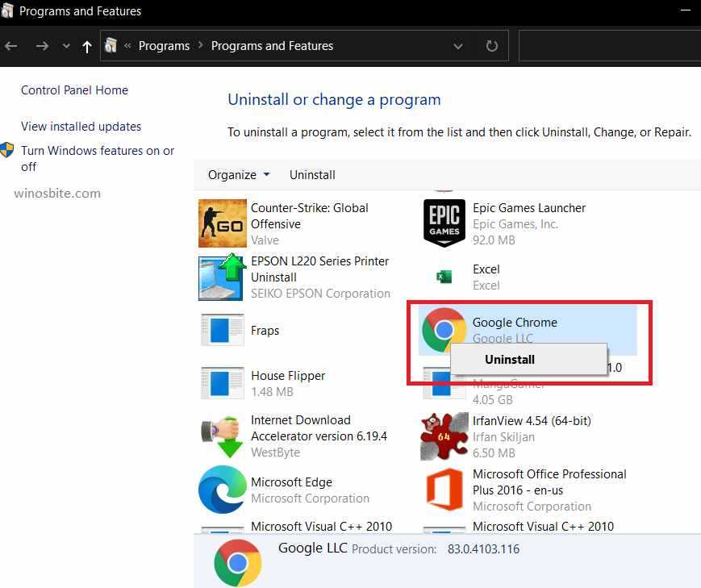Image resolution: width=701 pixels, height=588 pixels.
Task: Click the 6.50 MB size text
Action: coord(494,453)
